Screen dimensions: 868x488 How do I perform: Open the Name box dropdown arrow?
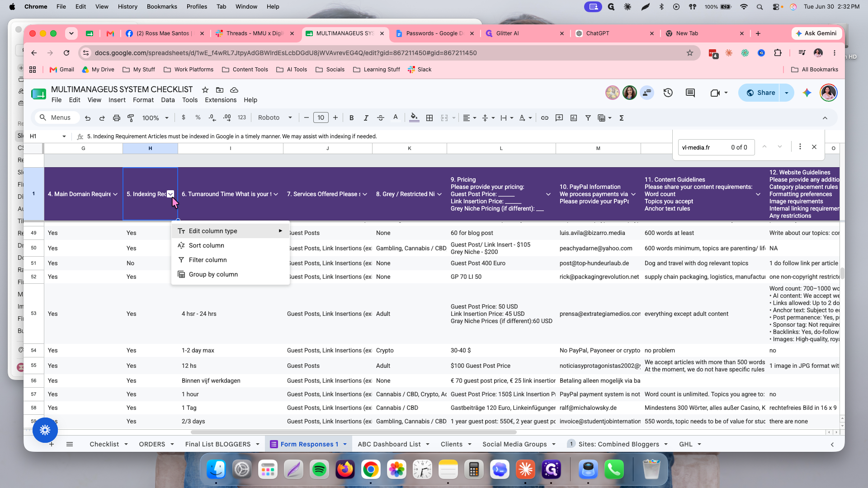click(x=64, y=136)
